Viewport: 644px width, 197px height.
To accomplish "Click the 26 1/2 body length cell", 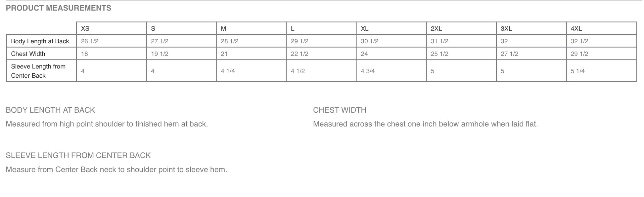I will click(90, 41).
